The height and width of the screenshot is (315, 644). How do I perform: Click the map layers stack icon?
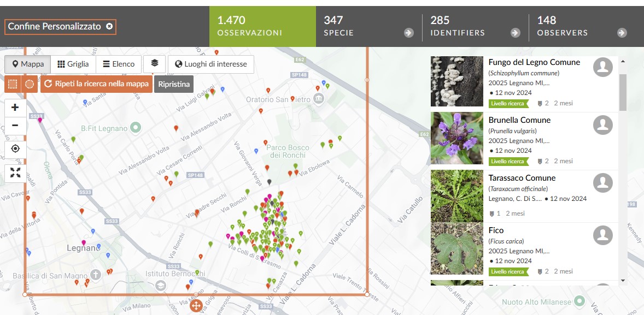click(155, 64)
